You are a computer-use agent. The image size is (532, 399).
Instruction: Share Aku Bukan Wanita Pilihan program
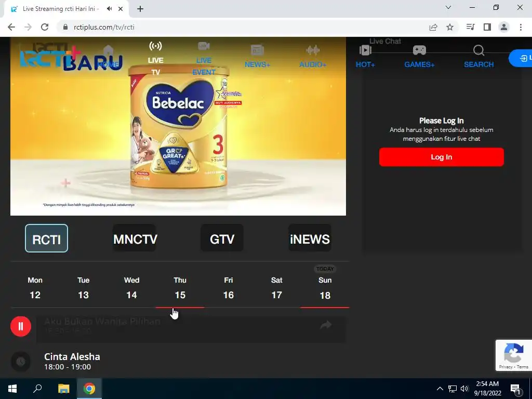326,325
